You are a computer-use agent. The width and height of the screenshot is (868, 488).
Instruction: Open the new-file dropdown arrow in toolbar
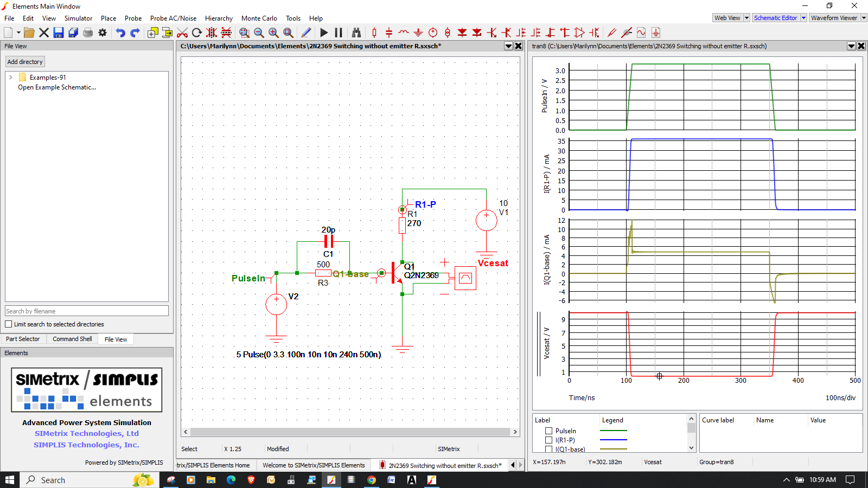(18, 33)
